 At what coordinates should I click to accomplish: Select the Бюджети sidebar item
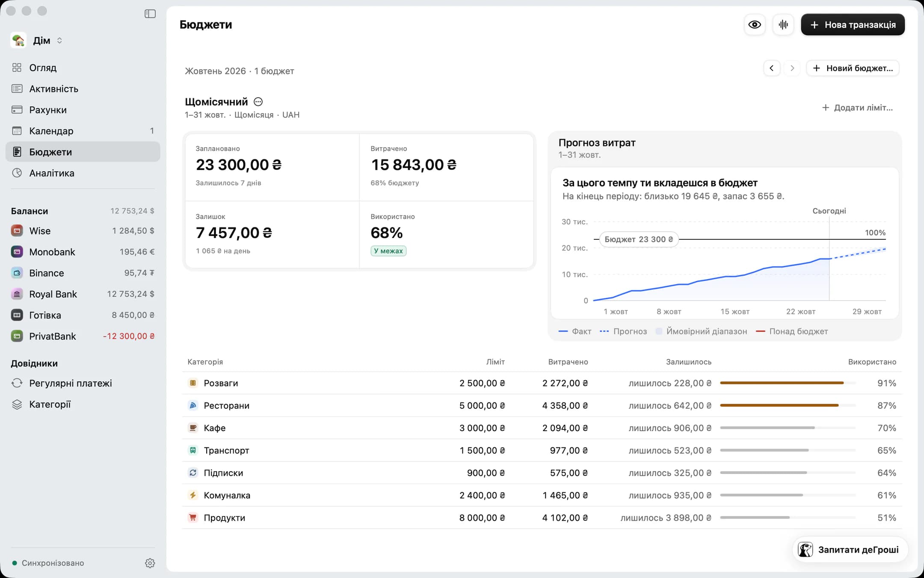coord(83,152)
